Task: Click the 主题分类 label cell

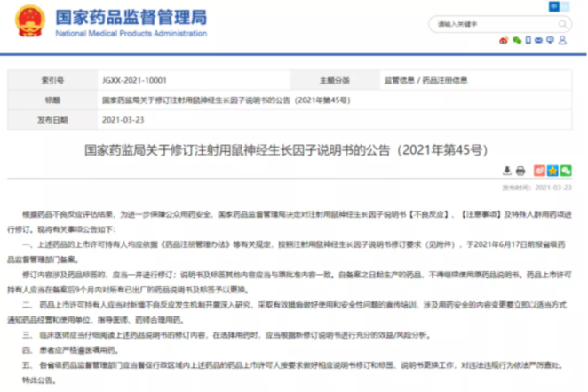Action: [x=335, y=80]
